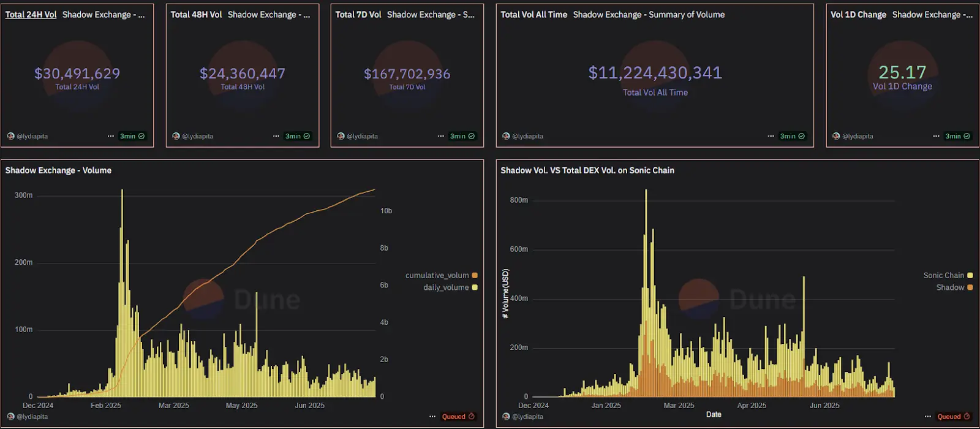The image size is (980, 429).
Task: Click the Vol 1D Change label under 25.17
Action: (x=902, y=86)
